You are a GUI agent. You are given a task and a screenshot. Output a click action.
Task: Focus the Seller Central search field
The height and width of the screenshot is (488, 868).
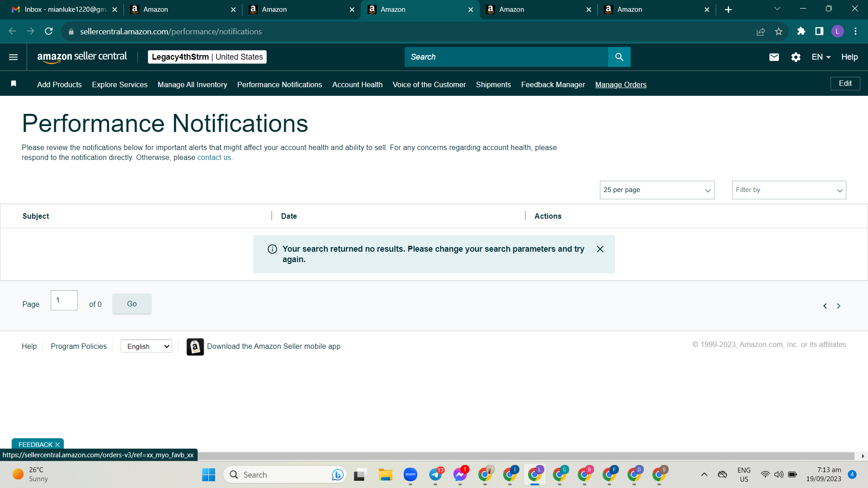pyautogui.click(x=506, y=57)
